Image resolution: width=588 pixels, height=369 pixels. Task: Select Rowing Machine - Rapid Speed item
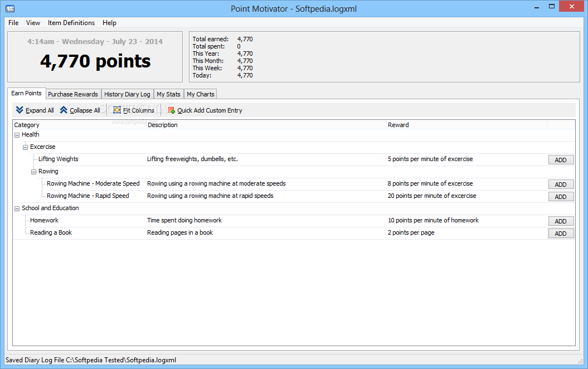(88, 196)
